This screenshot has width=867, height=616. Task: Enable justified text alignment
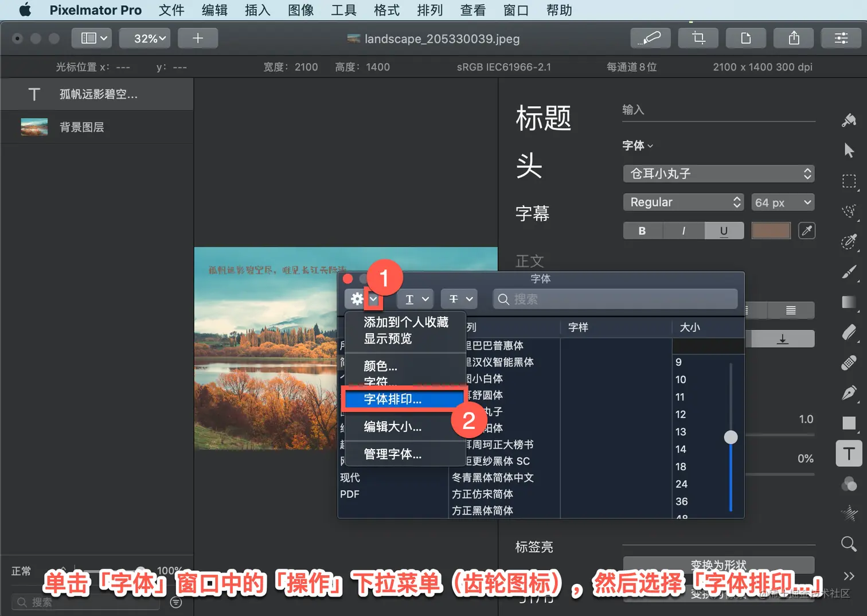(x=791, y=310)
